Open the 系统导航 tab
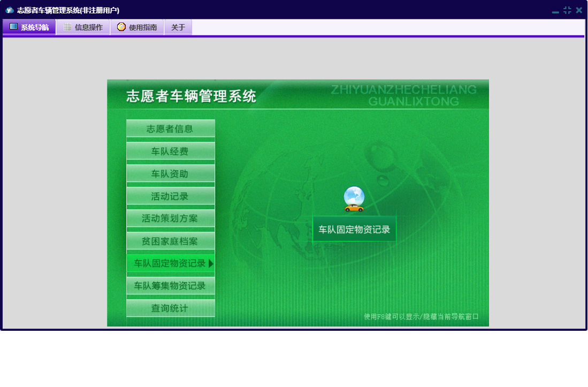The height and width of the screenshot is (387, 588). (x=29, y=27)
